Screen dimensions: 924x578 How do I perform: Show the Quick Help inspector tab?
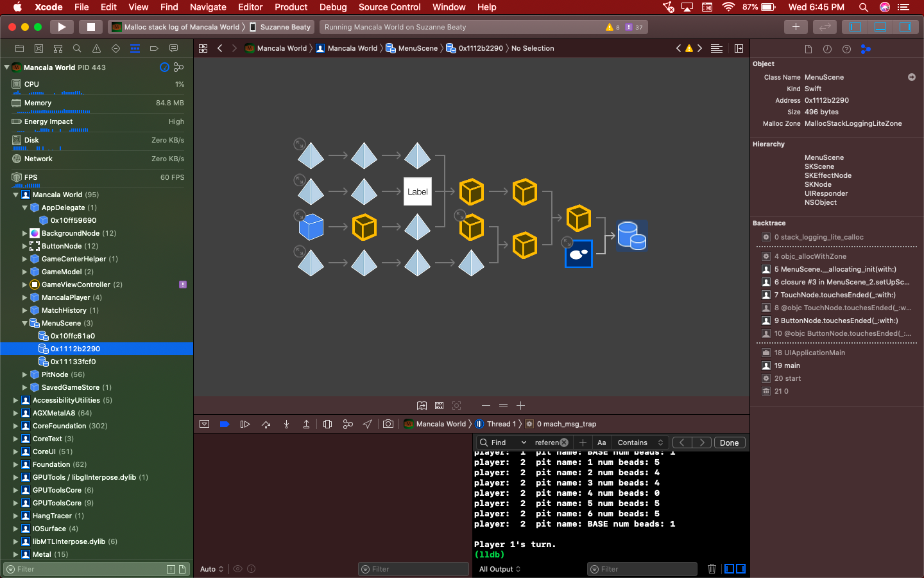[846, 49]
